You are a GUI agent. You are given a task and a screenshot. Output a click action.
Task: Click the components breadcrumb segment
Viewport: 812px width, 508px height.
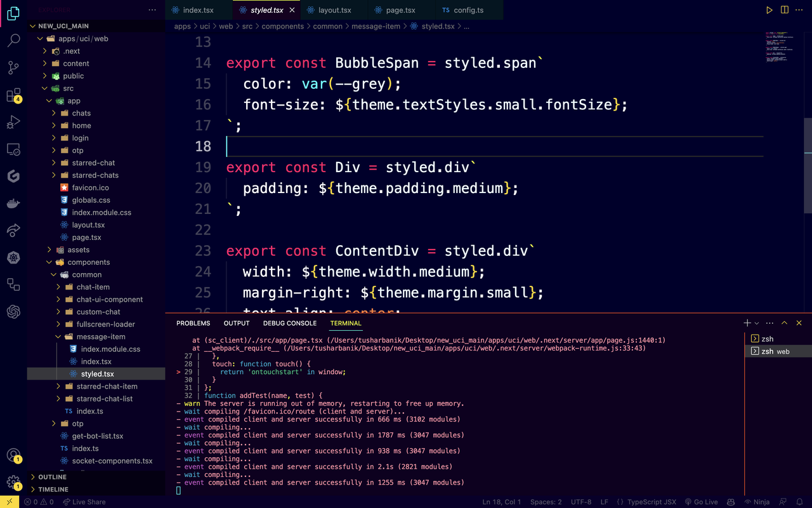point(283,27)
